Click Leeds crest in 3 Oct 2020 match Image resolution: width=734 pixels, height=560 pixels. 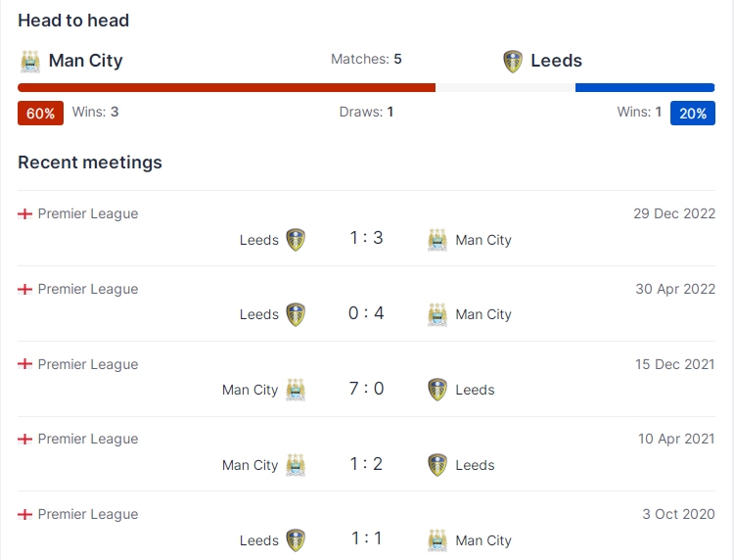(296, 540)
